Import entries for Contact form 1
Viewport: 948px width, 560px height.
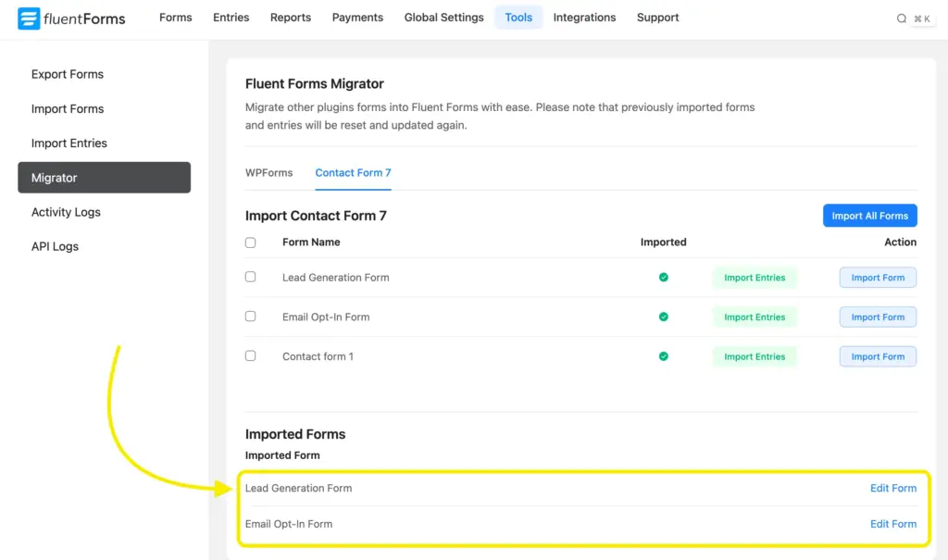coord(755,356)
